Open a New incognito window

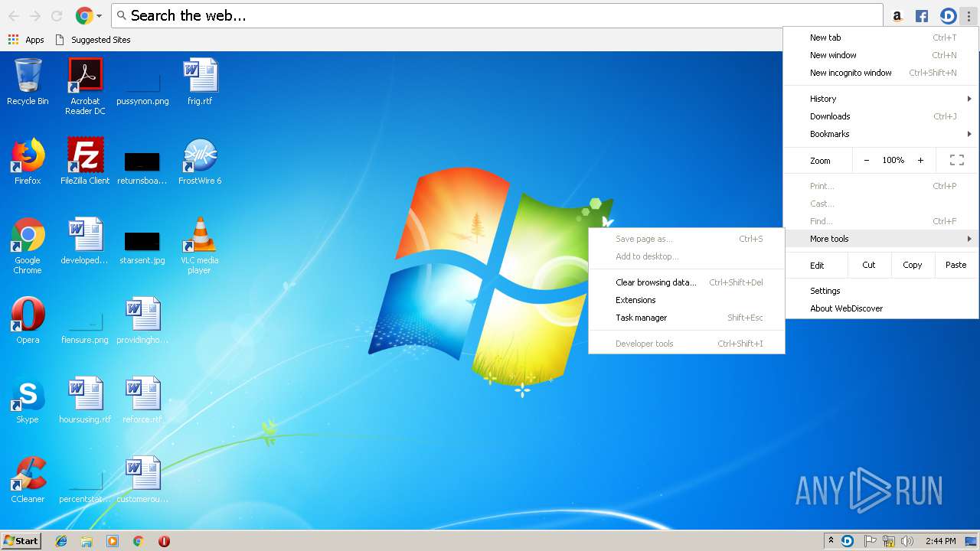click(x=881, y=73)
